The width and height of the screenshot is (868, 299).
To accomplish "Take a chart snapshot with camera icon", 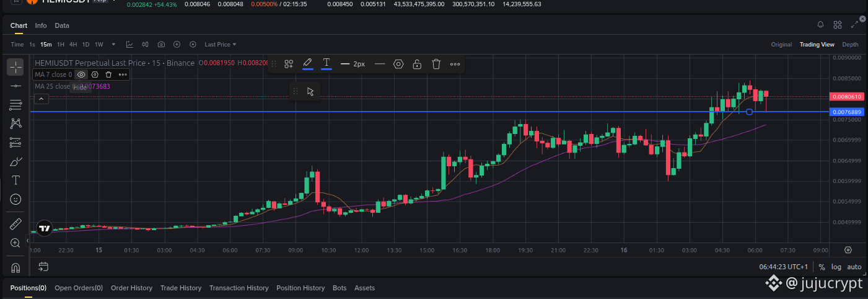I will tap(161, 45).
